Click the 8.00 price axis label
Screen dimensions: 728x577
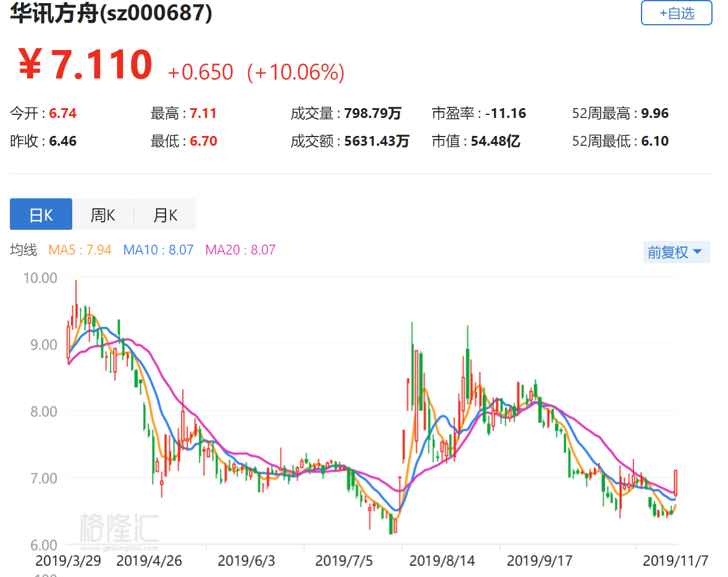coord(44,411)
